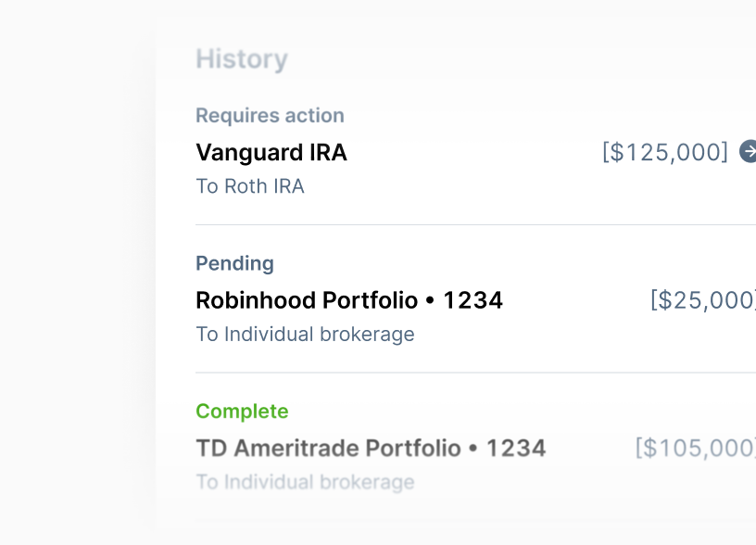Click the [$125,000] amount
The image size is (756, 545).
tap(665, 152)
